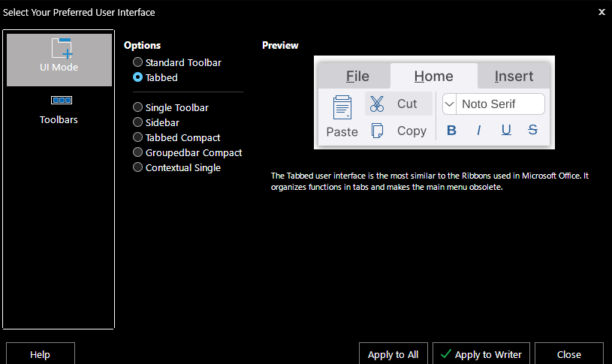Click the Underline U icon in the preview

pyautogui.click(x=506, y=130)
